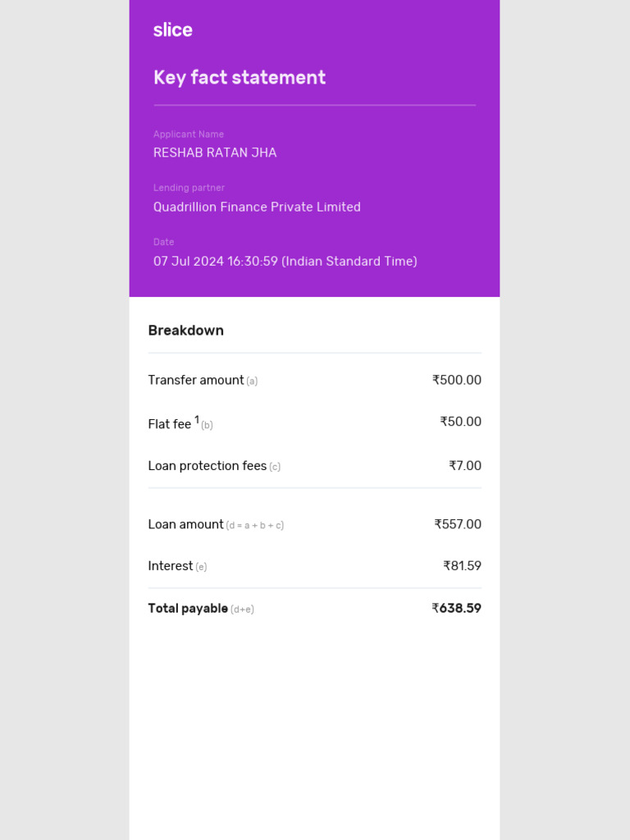Click the Key fact statement heading

[x=240, y=77]
